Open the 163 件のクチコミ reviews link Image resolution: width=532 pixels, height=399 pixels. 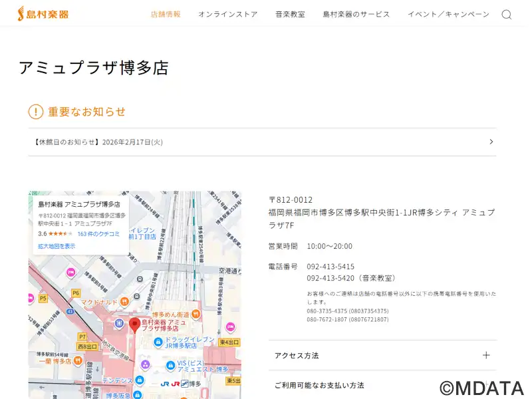(x=98, y=234)
